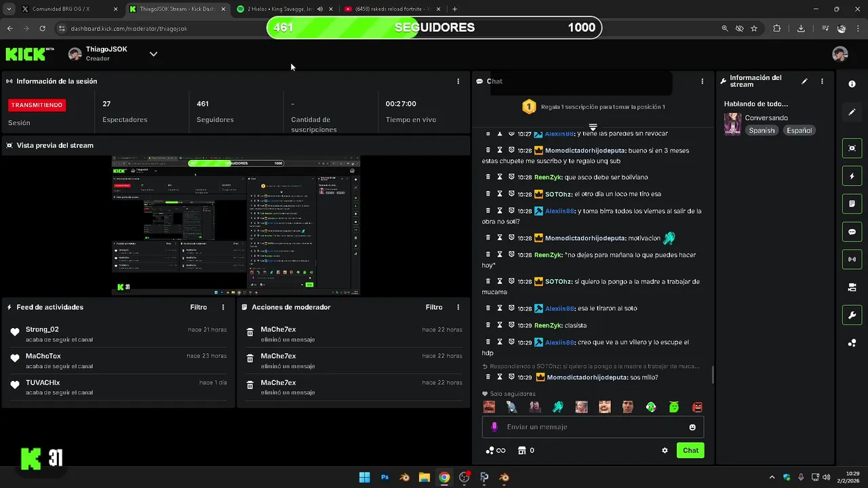Viewport: 868px width, 488px height.
Task: Click the scroll-to-bottom arrow atop chat
Action: pyautogui.click(x=593, y=127)
